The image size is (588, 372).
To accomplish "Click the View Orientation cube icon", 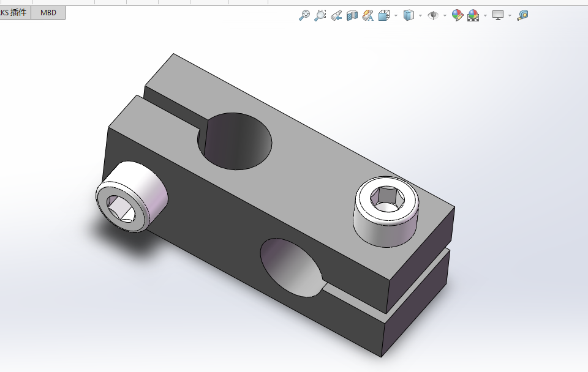I will pyautogui.click(x=383, y=15).
